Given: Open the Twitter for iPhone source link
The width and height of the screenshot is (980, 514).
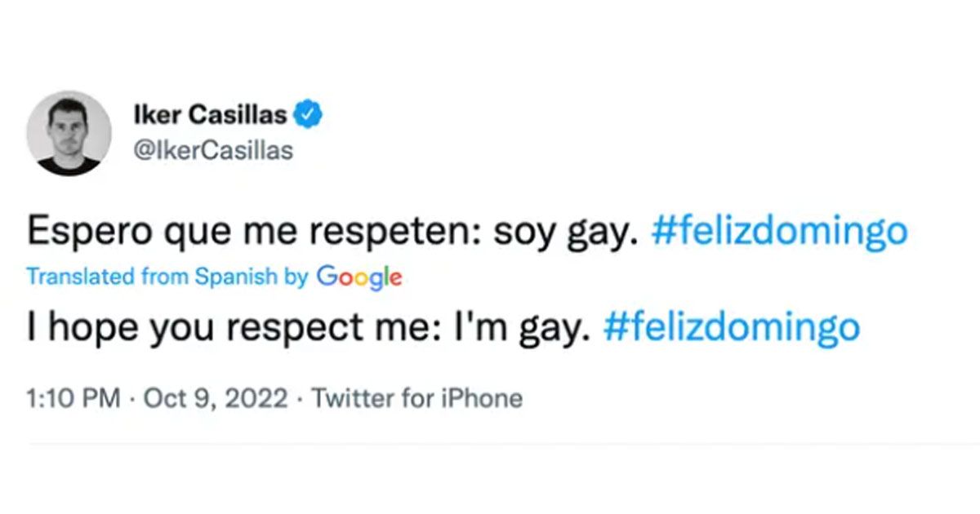Looking at the screenshot, I should 417,399.
